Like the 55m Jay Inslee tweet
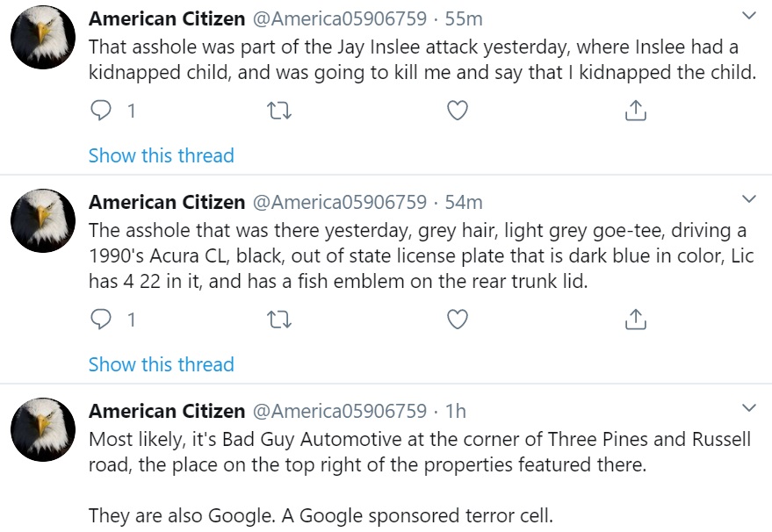Viewport: 772px width, 532px height. point(457,111)
